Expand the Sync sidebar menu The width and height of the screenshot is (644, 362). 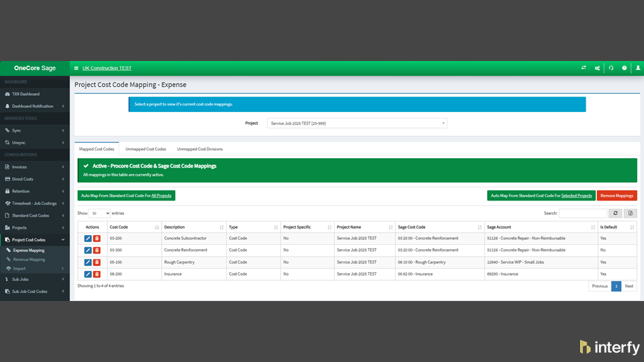click(35, 131)
